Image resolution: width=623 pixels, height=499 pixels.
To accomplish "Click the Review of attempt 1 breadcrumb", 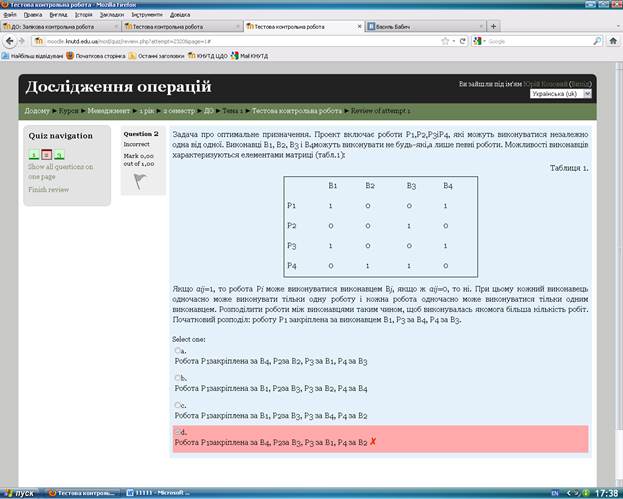I will click(380, 111).
